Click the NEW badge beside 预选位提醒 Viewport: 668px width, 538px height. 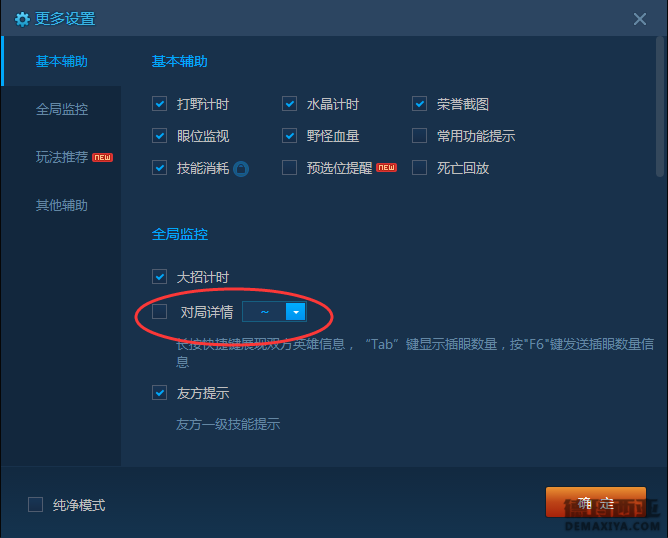(386, 167)
